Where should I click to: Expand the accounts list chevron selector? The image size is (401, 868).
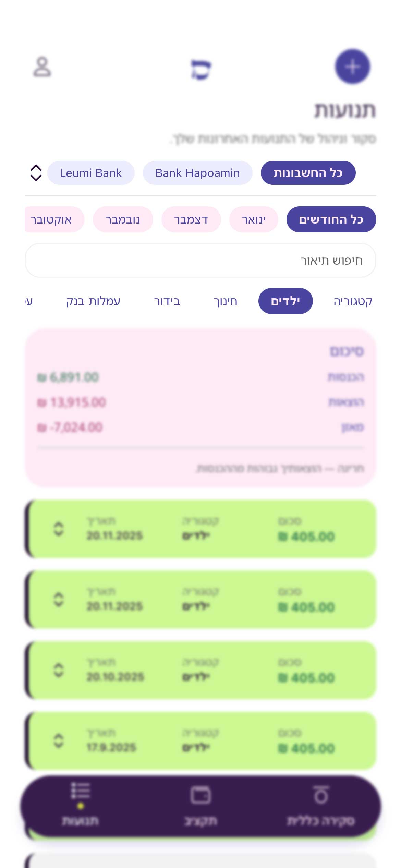tap(36, 173)
